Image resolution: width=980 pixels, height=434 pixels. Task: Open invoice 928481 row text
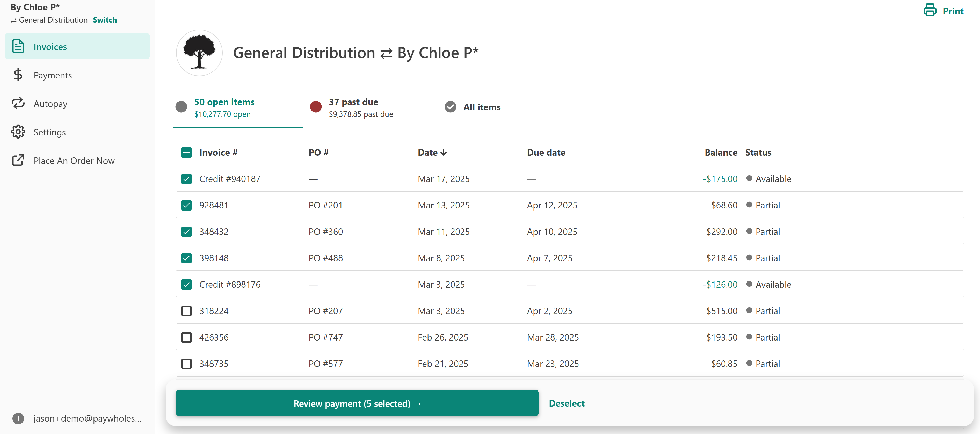214,205
